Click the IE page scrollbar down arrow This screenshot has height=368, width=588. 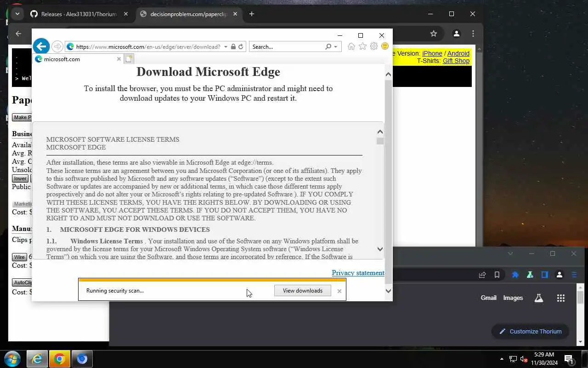coord(388,291)
